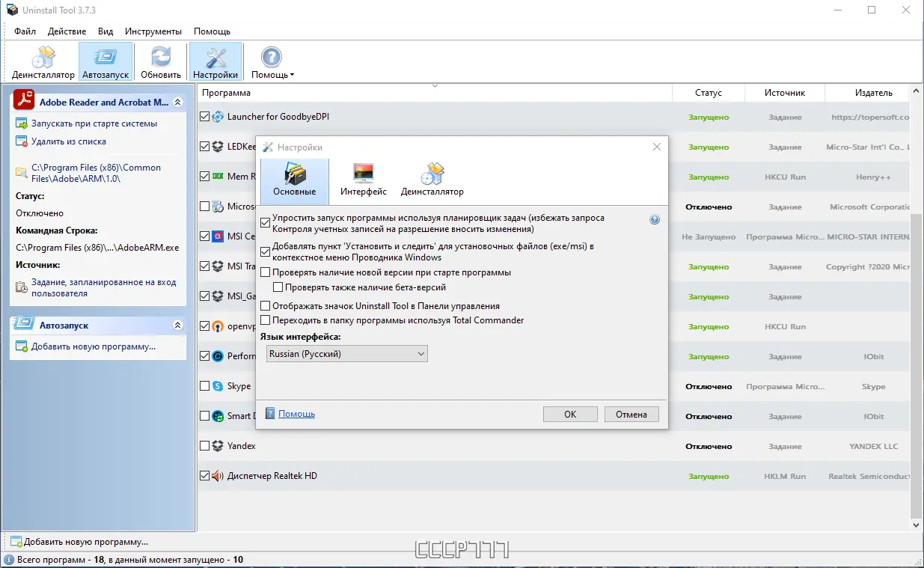Viewport: 924px width, 568px height.
Task: Open the Помощь menu bar item
Action: (212, 31)
